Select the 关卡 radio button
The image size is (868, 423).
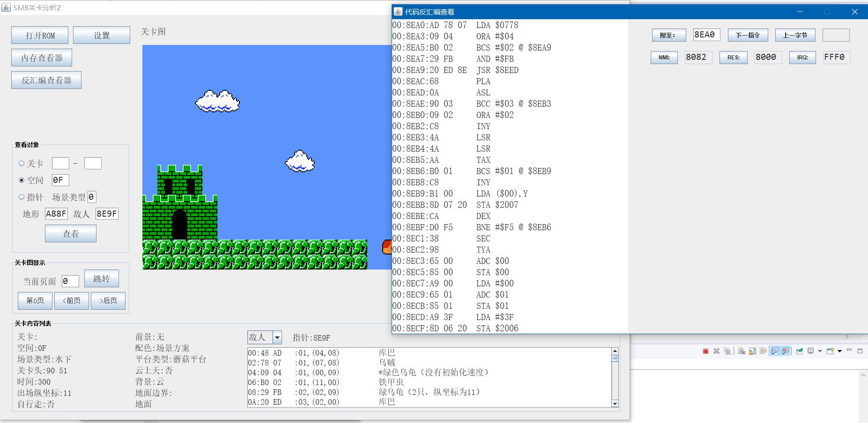point(22,163)
